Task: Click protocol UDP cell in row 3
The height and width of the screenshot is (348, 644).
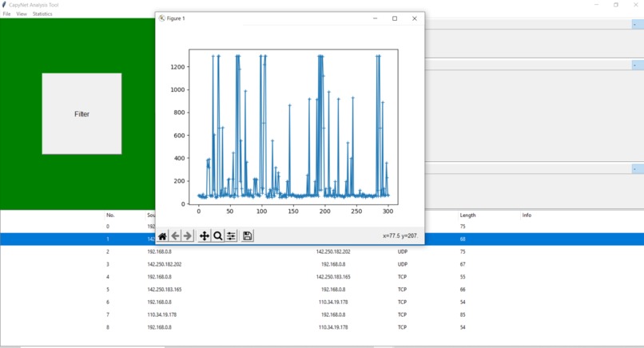Action: pyautogui.click(x=402, y=264)
